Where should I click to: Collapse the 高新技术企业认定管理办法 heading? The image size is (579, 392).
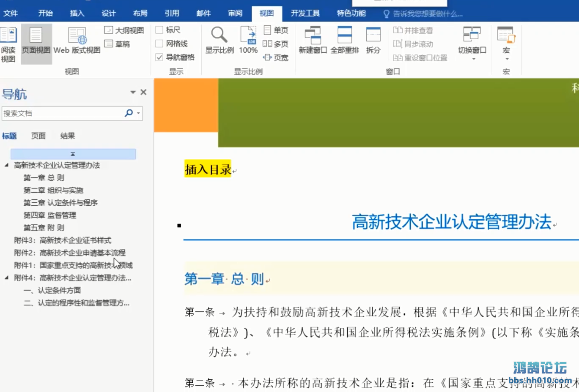[x=6, y=165]
